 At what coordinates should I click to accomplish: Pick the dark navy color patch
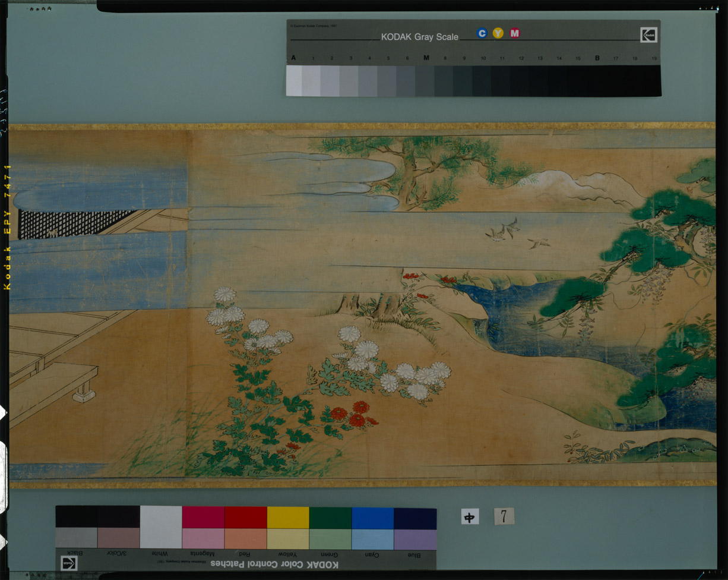click(415, 518)
